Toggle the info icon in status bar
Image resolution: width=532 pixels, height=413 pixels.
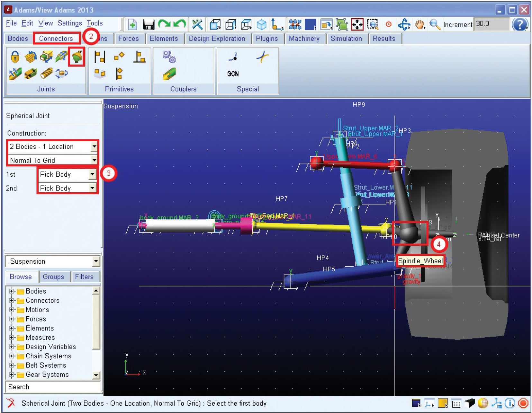click(509, 403)
